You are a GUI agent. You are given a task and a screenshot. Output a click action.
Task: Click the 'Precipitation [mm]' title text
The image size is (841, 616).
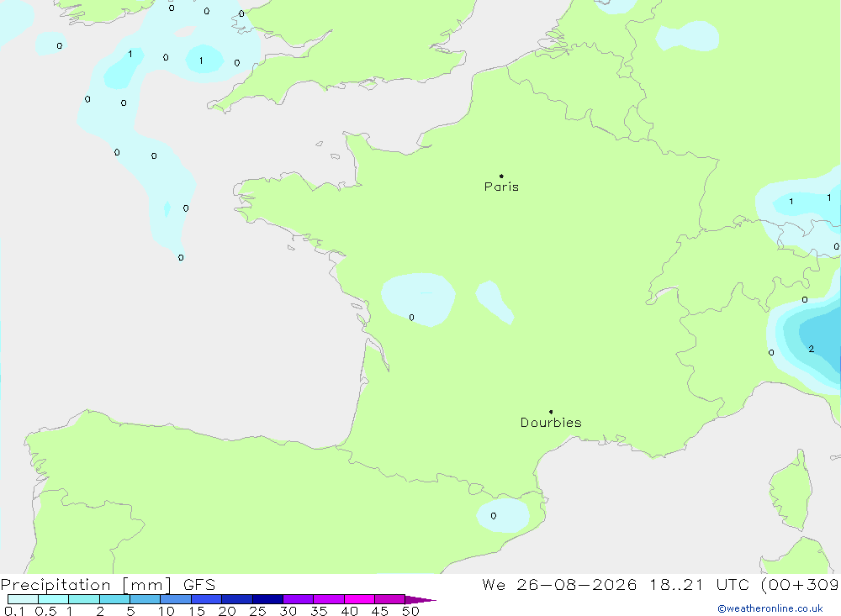87,585
